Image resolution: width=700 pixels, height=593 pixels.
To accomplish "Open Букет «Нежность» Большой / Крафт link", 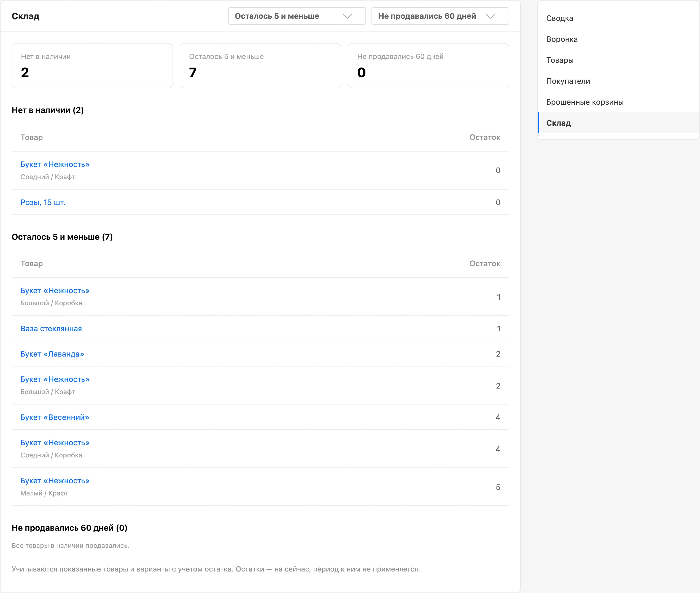I will click(x=55, y=379).
